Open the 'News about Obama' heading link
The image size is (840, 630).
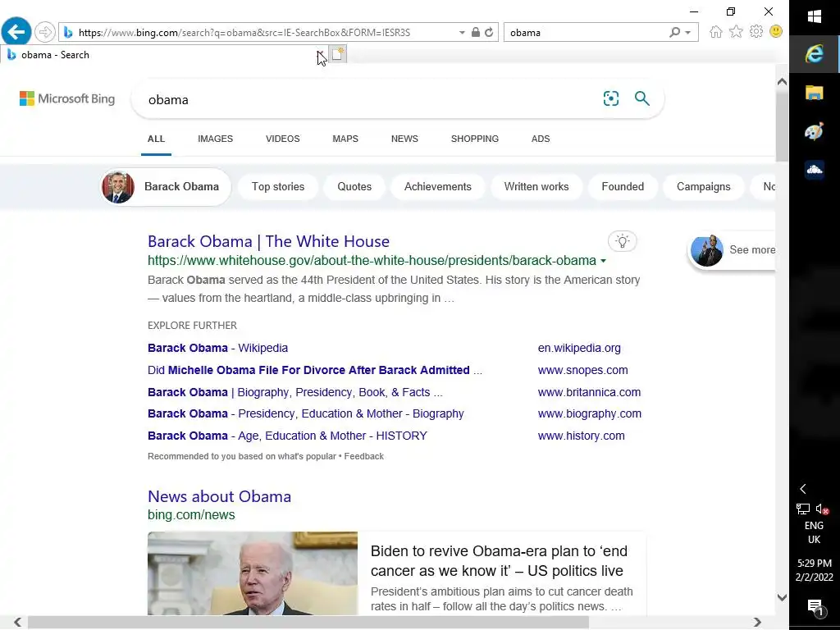(220, 496)
